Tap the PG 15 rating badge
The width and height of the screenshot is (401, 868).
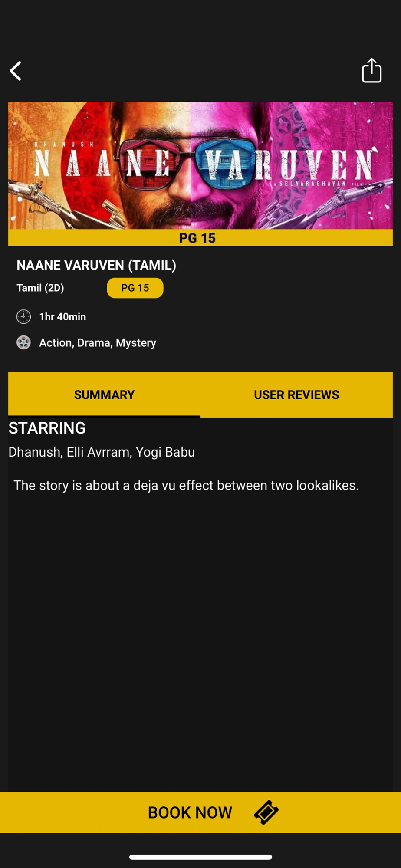[x=135, y=288]
